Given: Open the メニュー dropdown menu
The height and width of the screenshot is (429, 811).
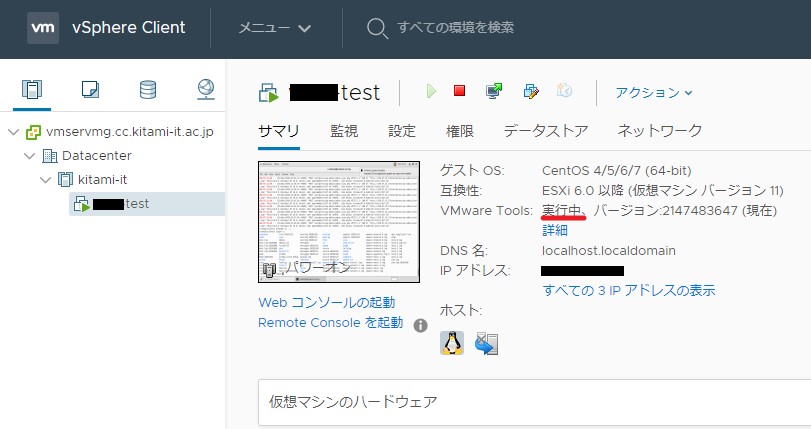Looking at the screenshot, I should (275, 27).
